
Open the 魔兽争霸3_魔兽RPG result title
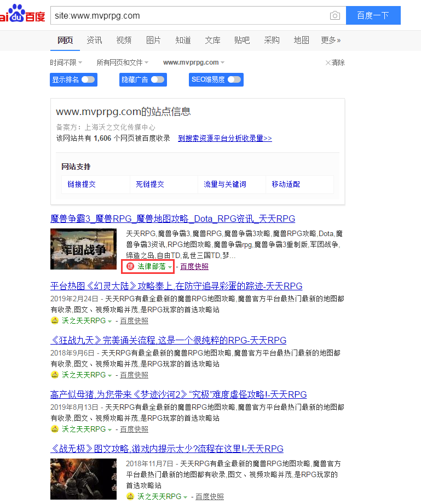[173, 219]
